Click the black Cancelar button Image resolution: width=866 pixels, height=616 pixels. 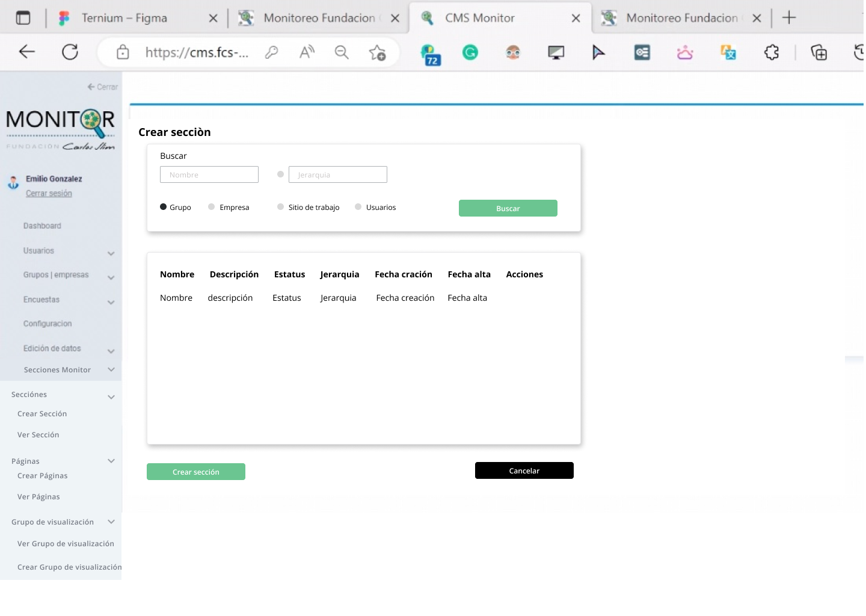524,470
